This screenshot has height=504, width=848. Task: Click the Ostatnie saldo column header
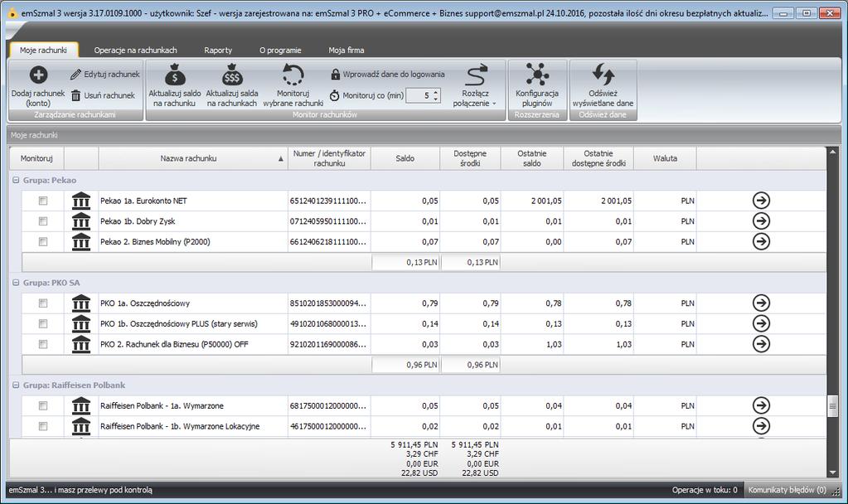pos(532,158)
